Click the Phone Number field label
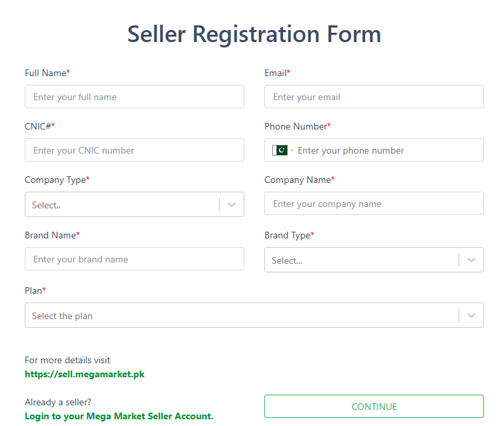The height and width of the screenshot is (426, 504). (297, 127)
